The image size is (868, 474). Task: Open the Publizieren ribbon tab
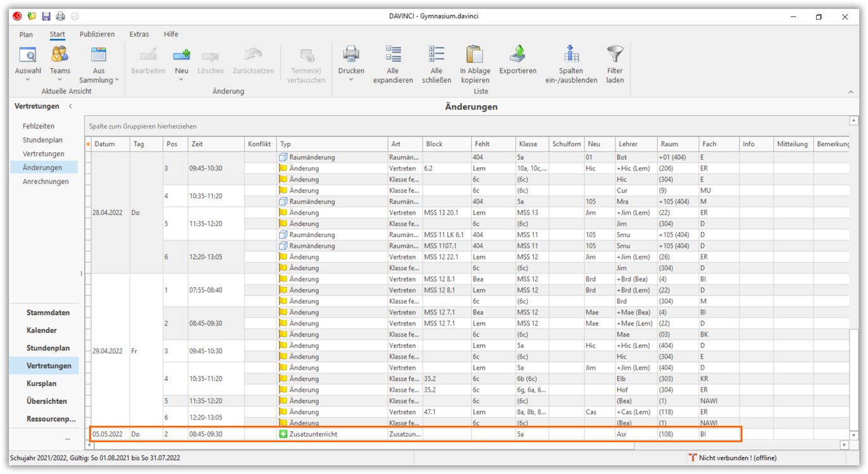point(97,34)
